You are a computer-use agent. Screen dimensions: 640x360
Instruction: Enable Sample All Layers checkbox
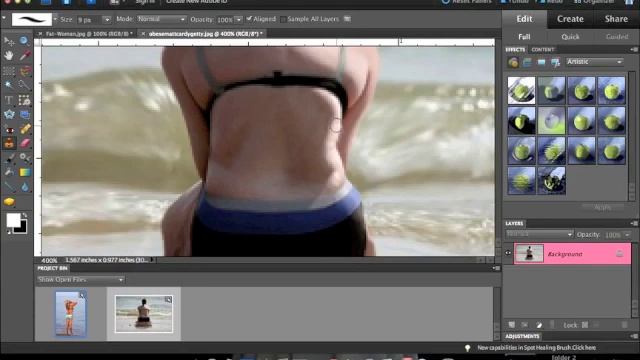coord(283,19)
